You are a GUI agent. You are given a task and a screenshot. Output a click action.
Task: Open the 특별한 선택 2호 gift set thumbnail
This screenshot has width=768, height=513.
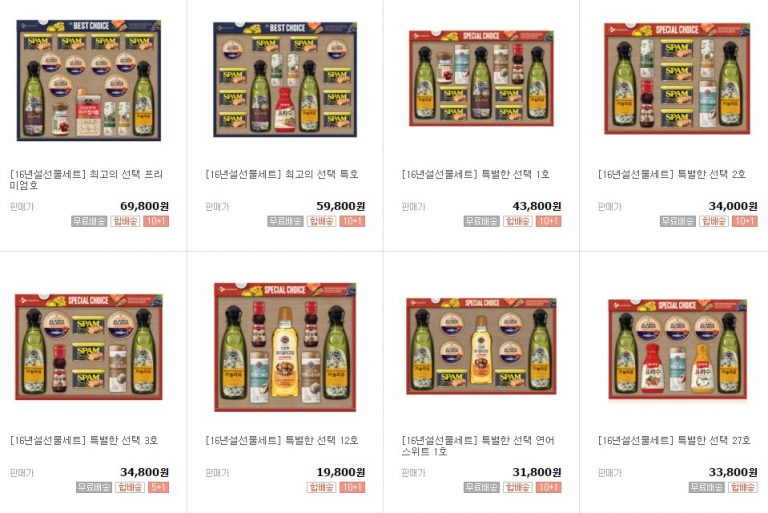click(x=677, y=78)
